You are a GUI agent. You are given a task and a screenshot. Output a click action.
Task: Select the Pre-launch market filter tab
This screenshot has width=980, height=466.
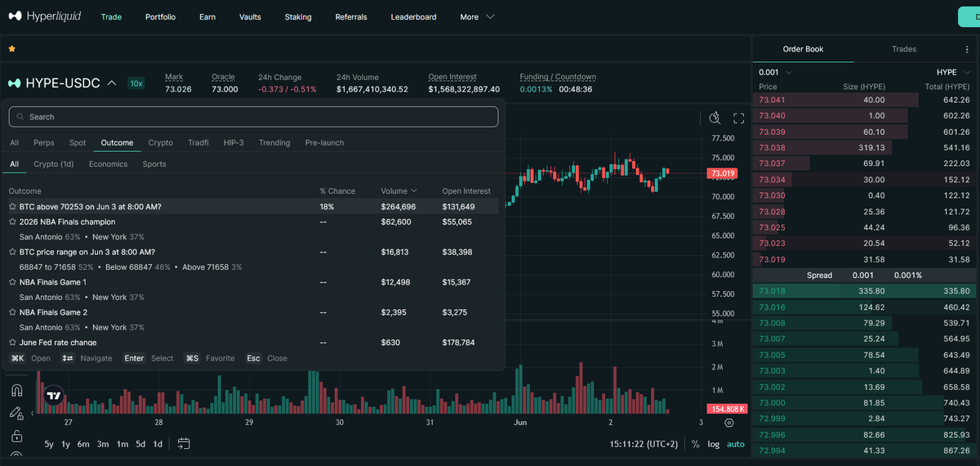coord(324,142)
